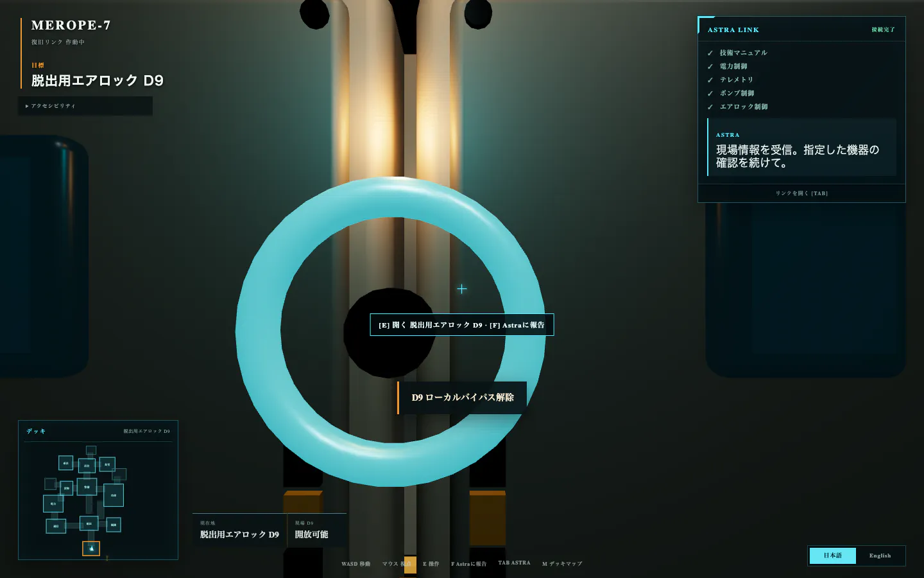Select the ポンプ制御 checklist entry
924x578 pixels.
click(737, 93)
